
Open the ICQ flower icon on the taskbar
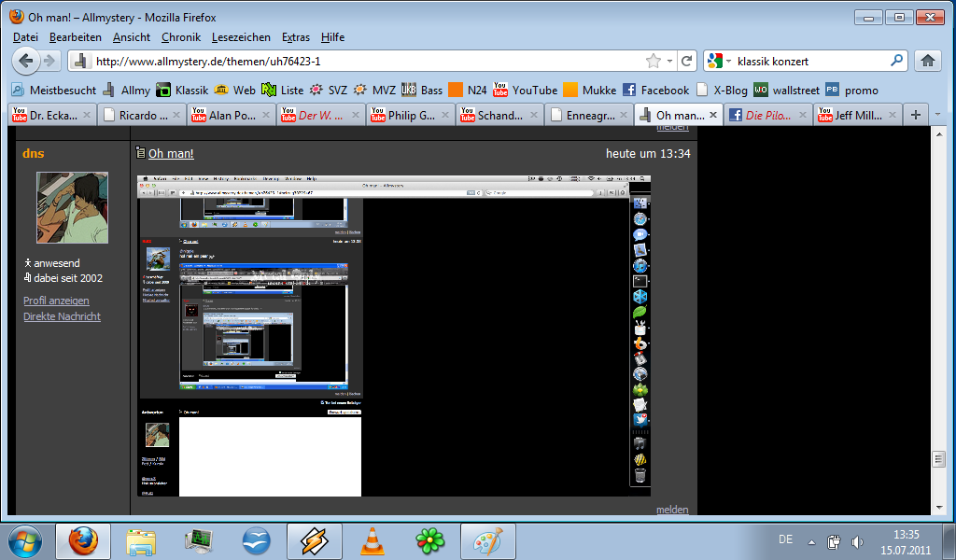click(x=429, y=541)
